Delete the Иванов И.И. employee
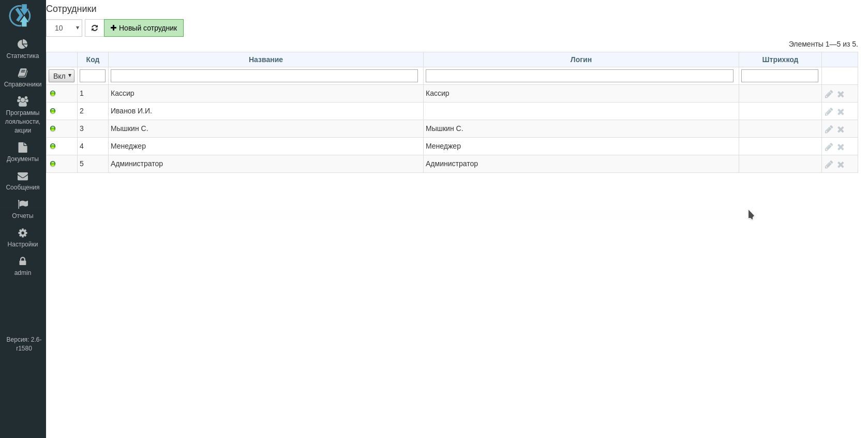Image resolution: width=868 pixels, height=438 pixels. (x=841, y=112)
